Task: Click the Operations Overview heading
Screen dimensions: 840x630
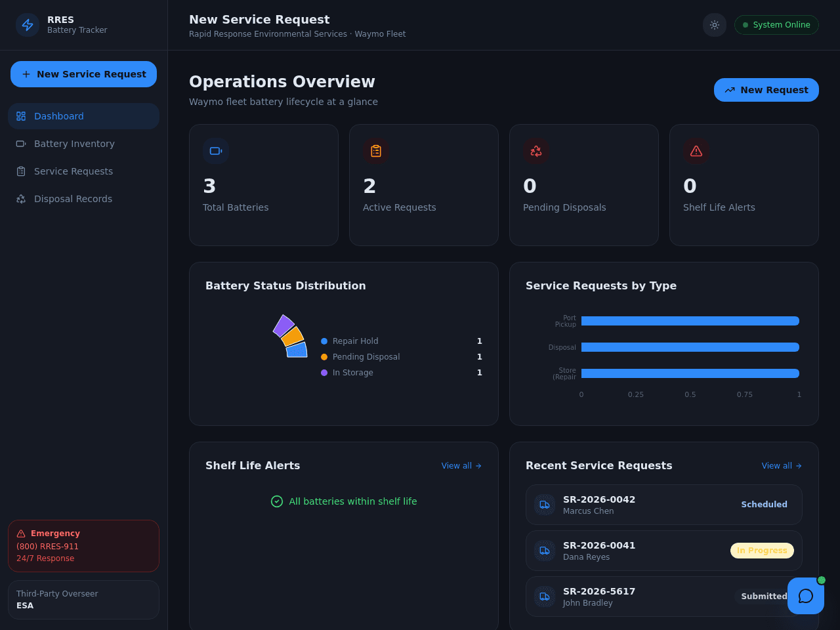Action: point(282,82)
